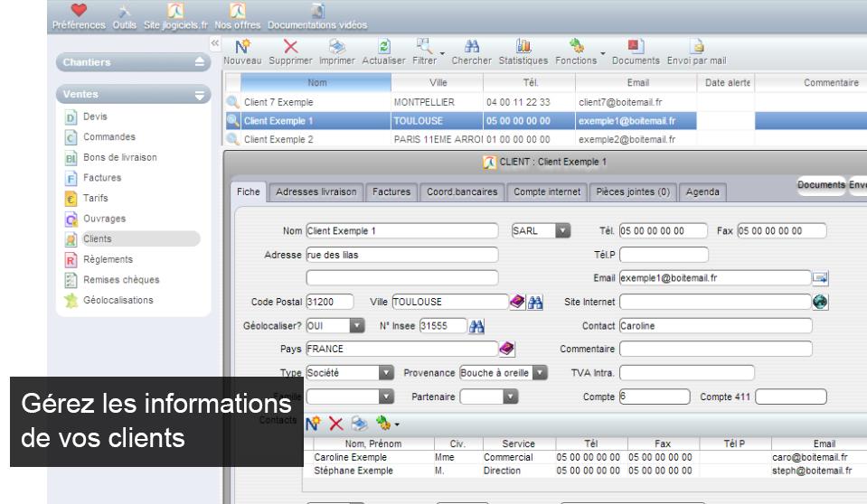
Task: Open the Provenance dropdown
Action: pyautogui.click(x=540, y=373)
